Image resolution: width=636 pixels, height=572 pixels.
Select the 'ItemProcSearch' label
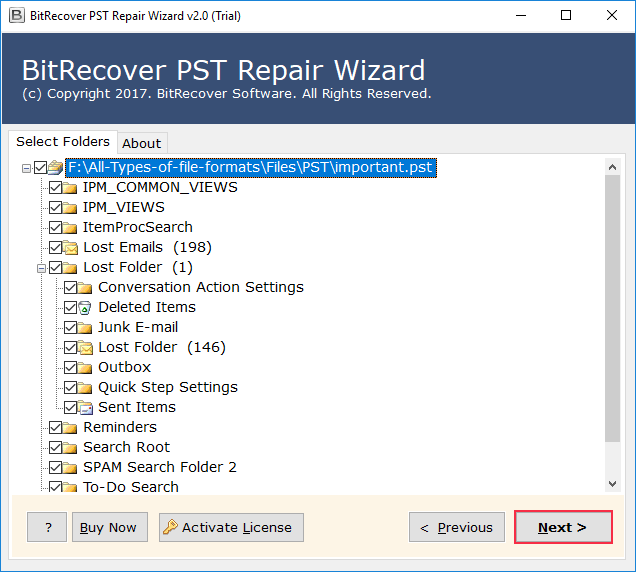[x=138, y=227]
